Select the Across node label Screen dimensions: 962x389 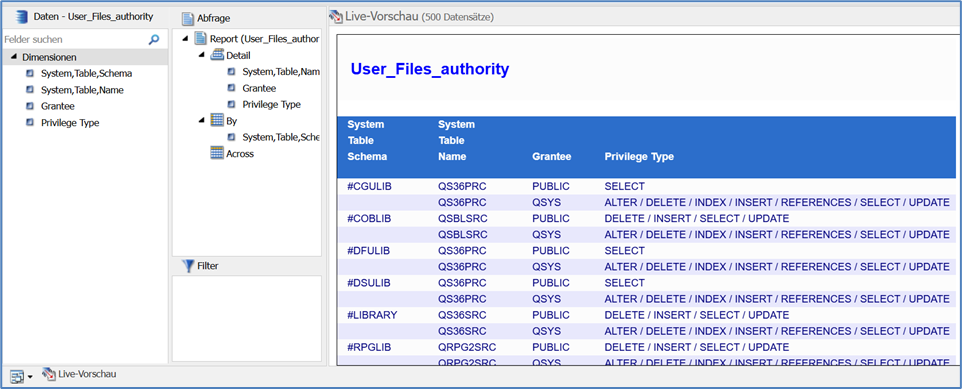point(240,153)
